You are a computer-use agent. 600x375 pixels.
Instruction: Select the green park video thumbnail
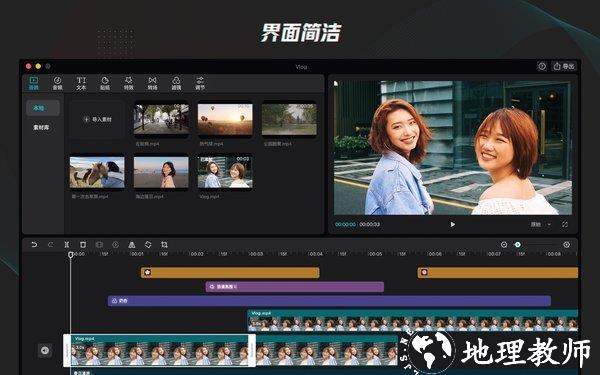289,119
